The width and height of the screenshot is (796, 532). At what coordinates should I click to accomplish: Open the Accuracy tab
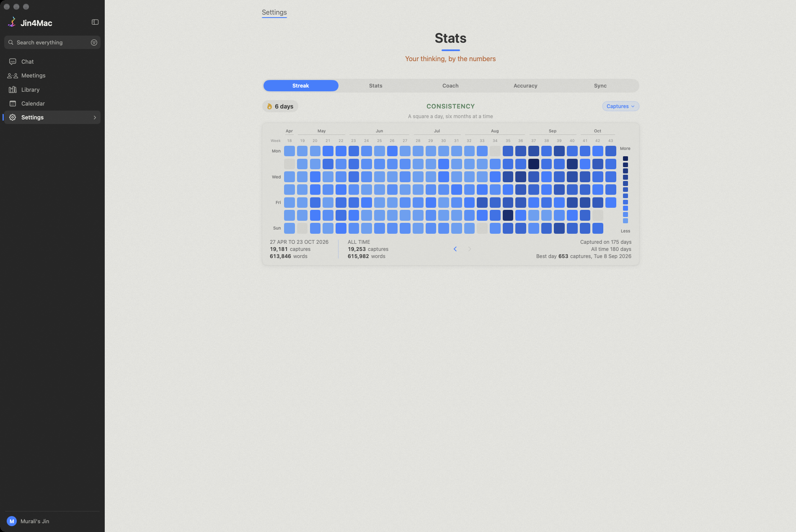pyautogui.click(x=525, y=86)
